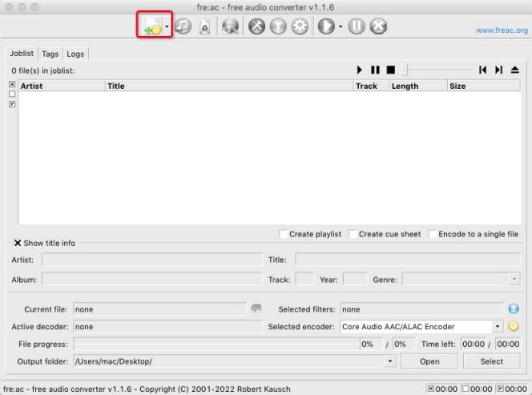Sort joblist by Size column header
Image resolution: width=532 pixels, height=395 pixels.
click(x=484, y=86)
